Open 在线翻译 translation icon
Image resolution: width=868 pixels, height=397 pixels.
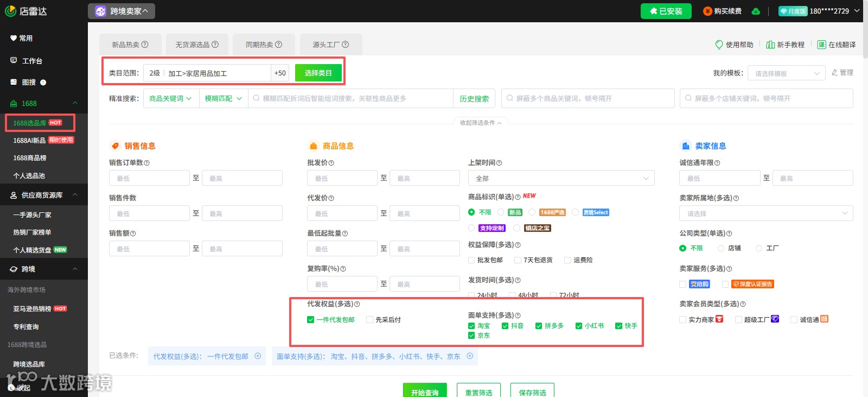[821, 45]
